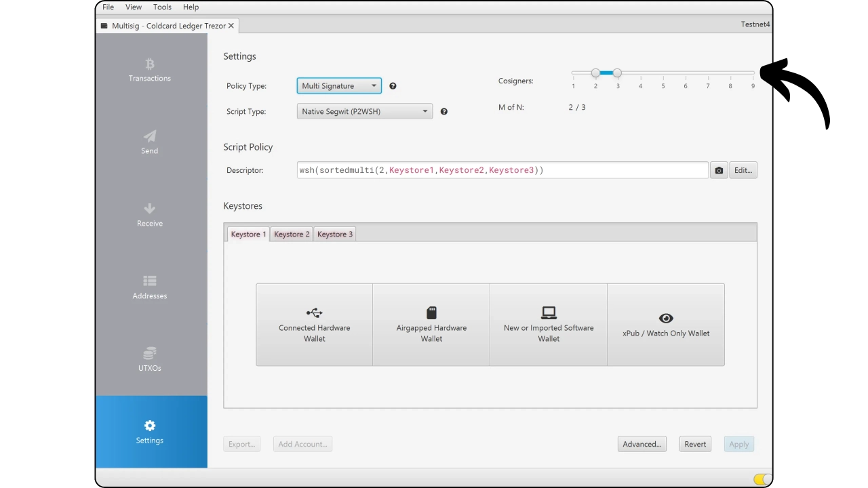Open the View menu
Image resolution: width=868 pixels, height=488 pixels.
coord(134,7)
